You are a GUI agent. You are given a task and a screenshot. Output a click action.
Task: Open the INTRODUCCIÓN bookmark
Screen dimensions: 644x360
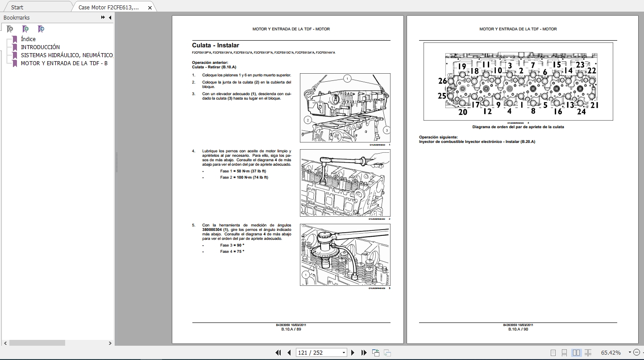[x=40, y=47]
